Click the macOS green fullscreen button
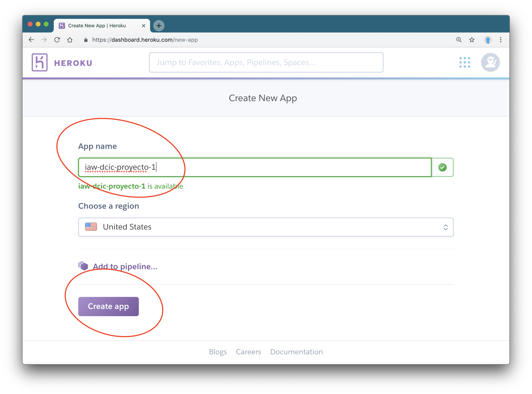Image resolution: width=532 pixels, height=394 pixels. click(46, 24)
